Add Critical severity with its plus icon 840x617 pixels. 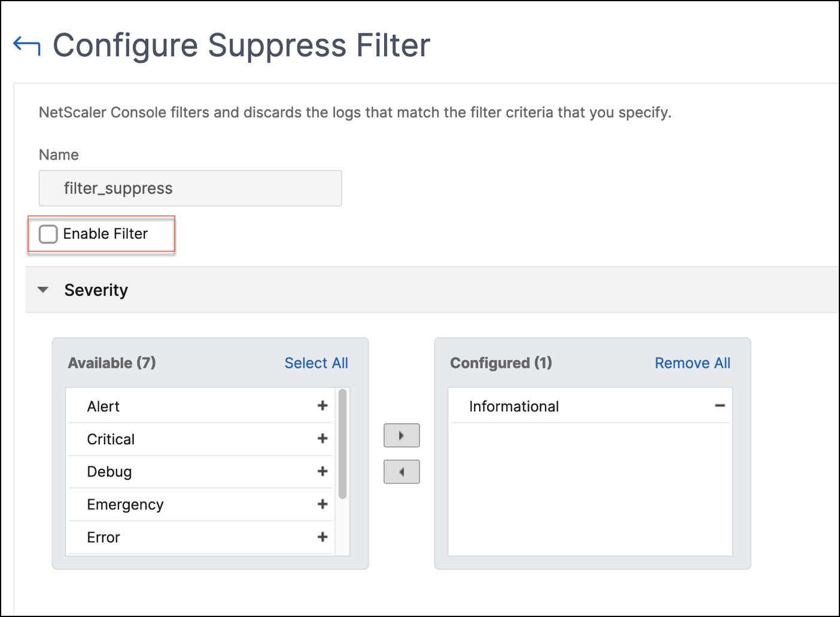(x=322, y=439)
